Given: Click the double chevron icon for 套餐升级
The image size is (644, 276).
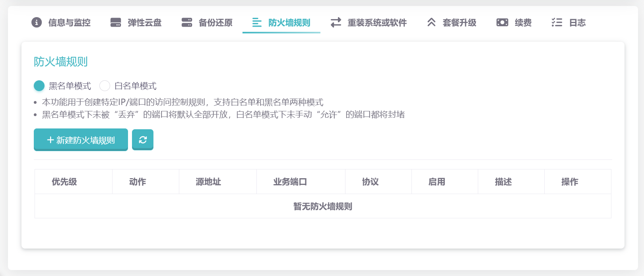Looking at the screenshot, I should [431, 22].
